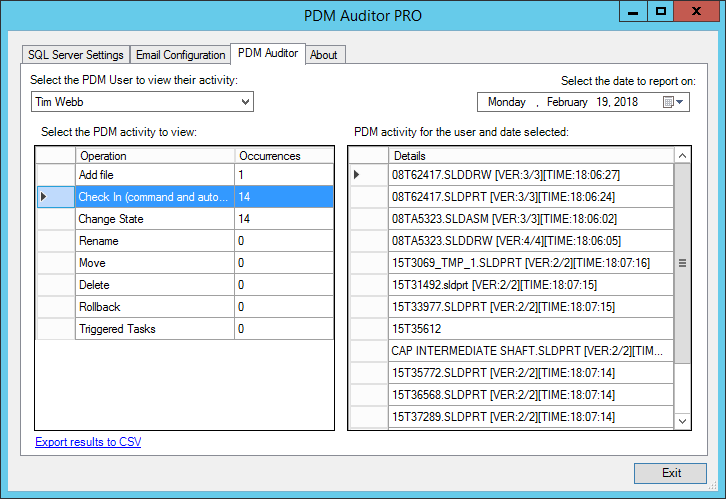Screen dimensions: 726x499
Task: Click the row selector arrow beside Check In
Action: click(x=56, y=197)
